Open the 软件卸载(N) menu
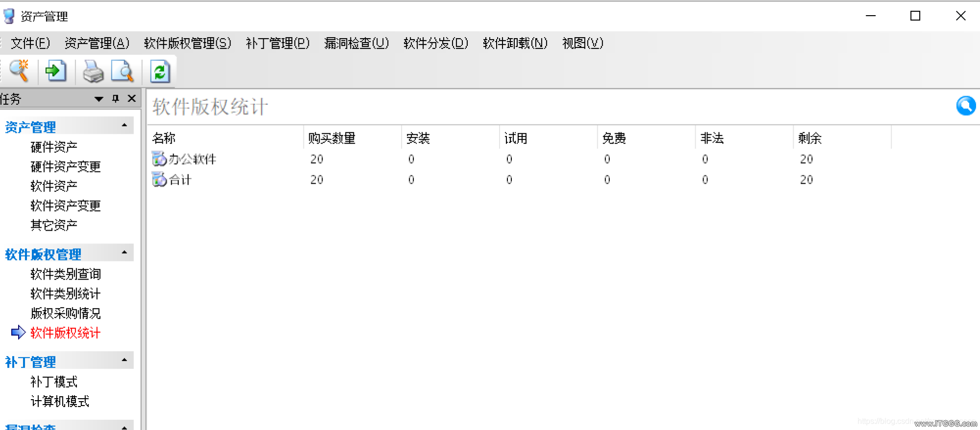 tap(515, 44)
